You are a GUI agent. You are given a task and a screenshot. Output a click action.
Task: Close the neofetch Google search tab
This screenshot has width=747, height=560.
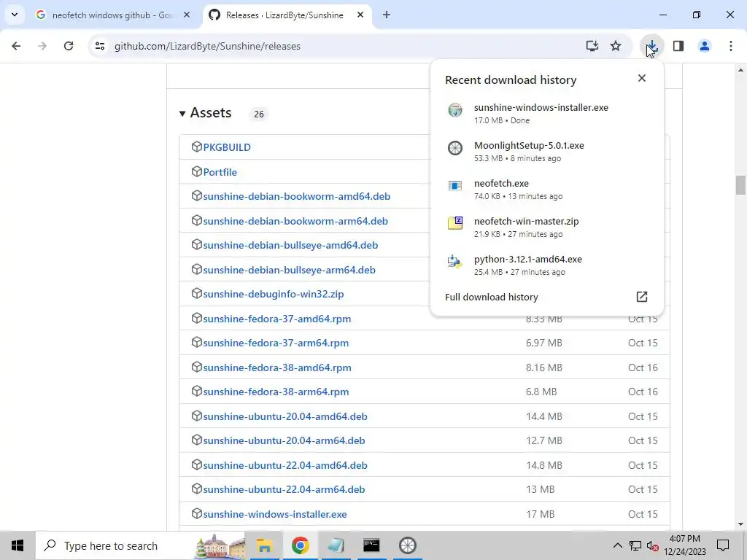pos(187,15)
